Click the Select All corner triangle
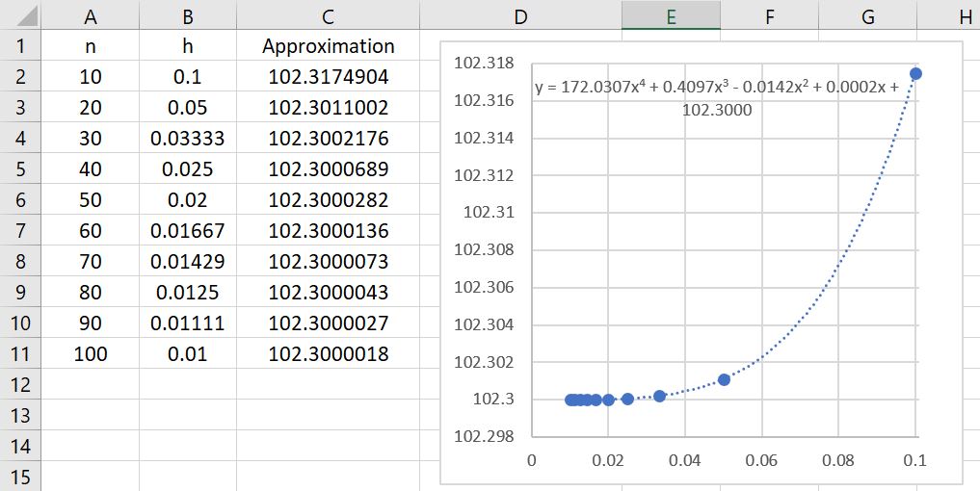This screenshot has height=491, width=980. (x=20, y=15)
